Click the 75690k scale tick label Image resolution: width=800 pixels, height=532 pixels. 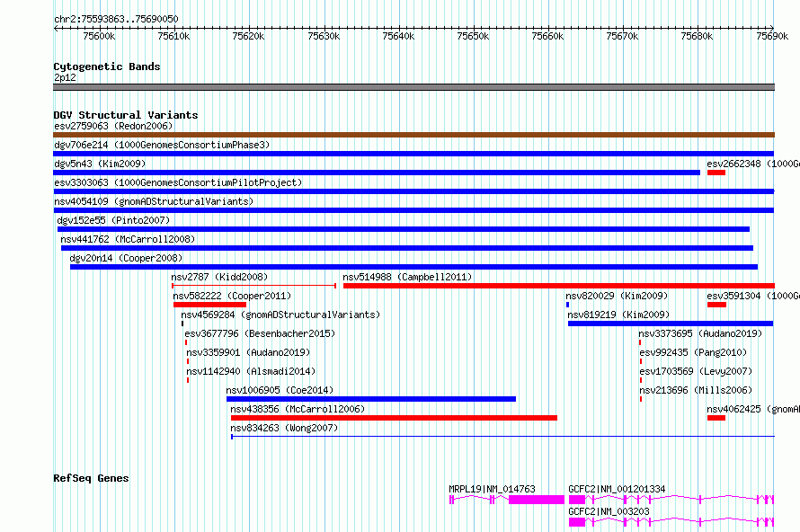772,36
